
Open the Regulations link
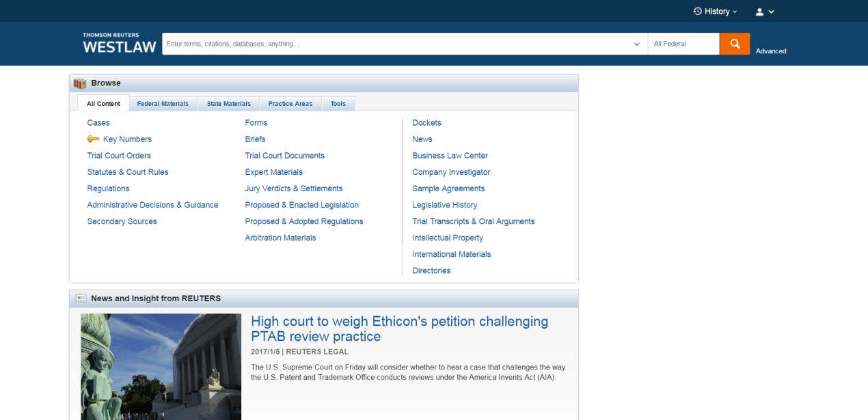click(108, 188)
